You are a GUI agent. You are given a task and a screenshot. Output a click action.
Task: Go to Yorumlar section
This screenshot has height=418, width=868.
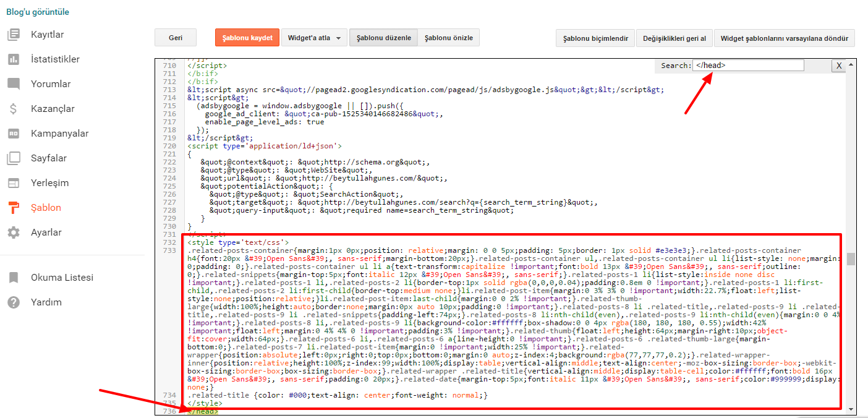tap(51, 84)
